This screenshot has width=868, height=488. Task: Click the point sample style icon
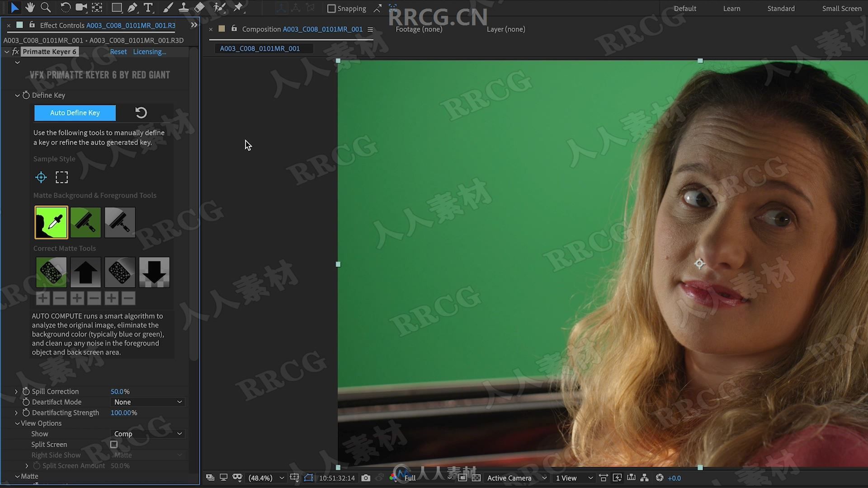pos(41,177)
